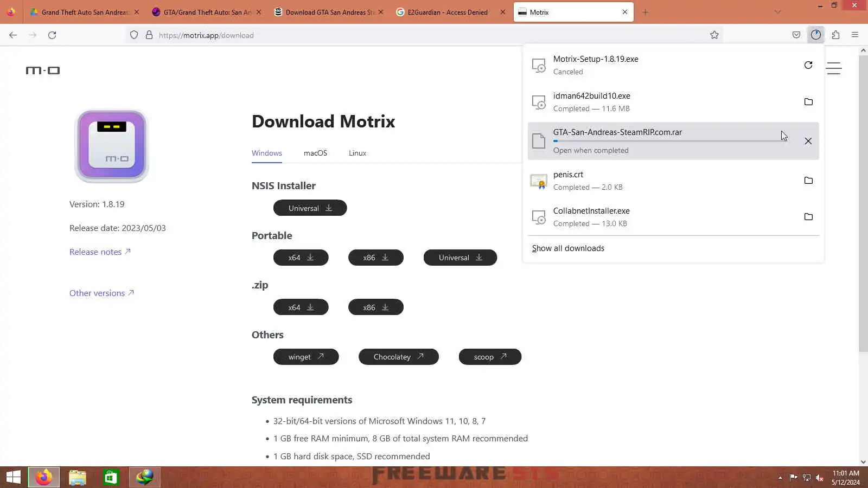Open the Release notes link
The image size is (868, 488).
click(x=100, y=252)
